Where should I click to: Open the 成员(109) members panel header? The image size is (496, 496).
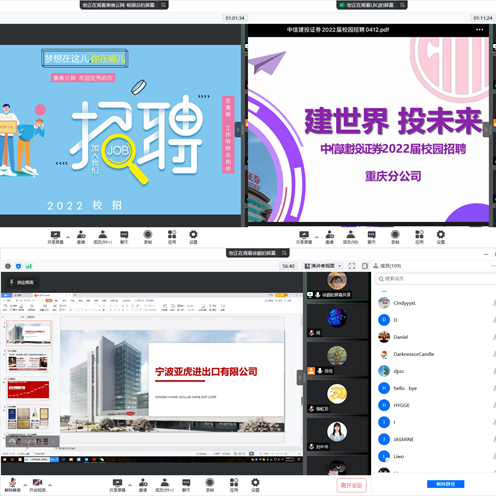pos(387,266)
